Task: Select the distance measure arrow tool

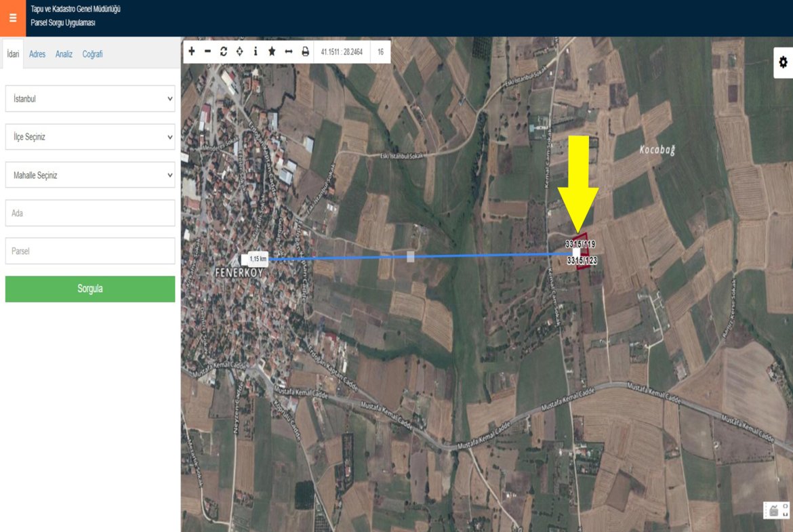Action: point(288,51)
